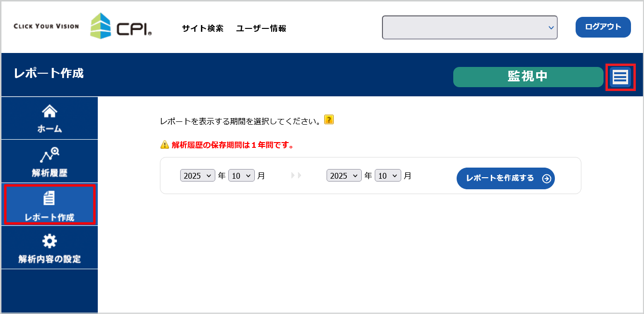Image resolution: width=644 pixels, height=314 pixels.
Task: Click the yellow warning triangle icon
Action: click(x=165, y=144)
